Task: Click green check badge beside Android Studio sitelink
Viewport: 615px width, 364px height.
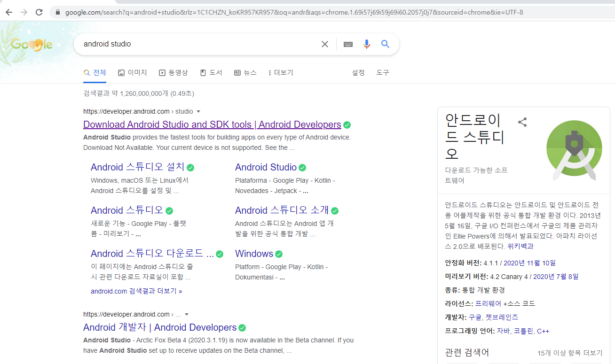Action: pyautogui.click(x=302, y=168)
